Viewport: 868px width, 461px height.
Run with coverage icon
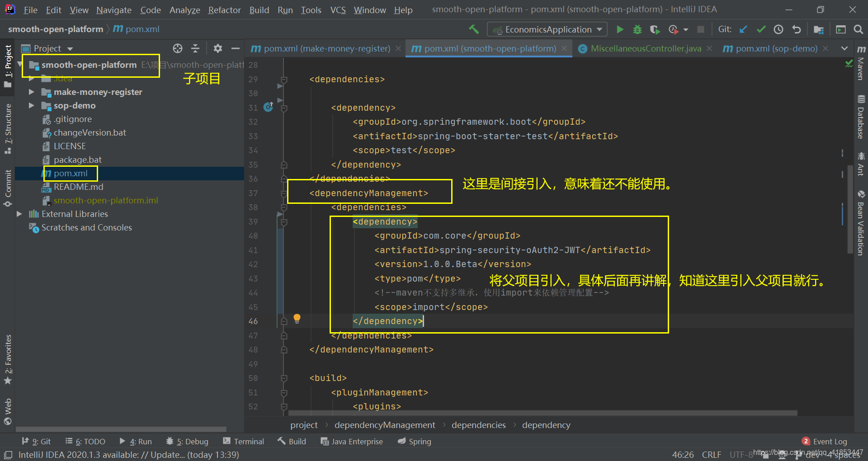(x=655, y=29)
